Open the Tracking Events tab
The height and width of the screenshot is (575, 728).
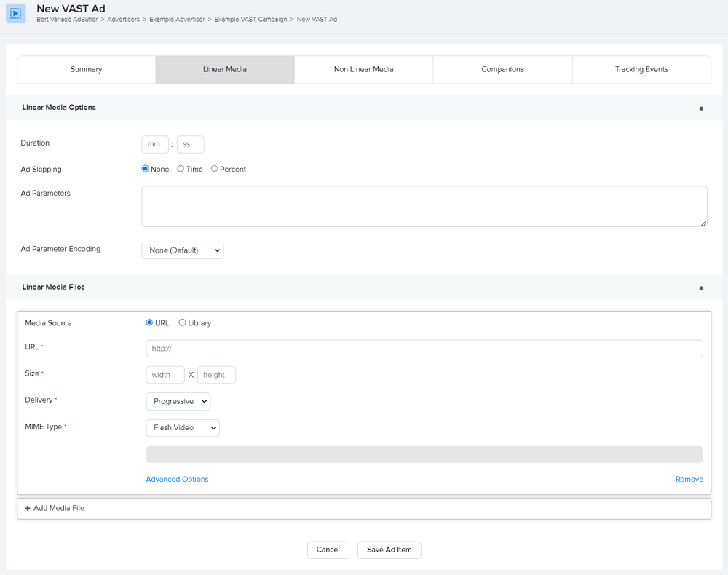point(641,70)
